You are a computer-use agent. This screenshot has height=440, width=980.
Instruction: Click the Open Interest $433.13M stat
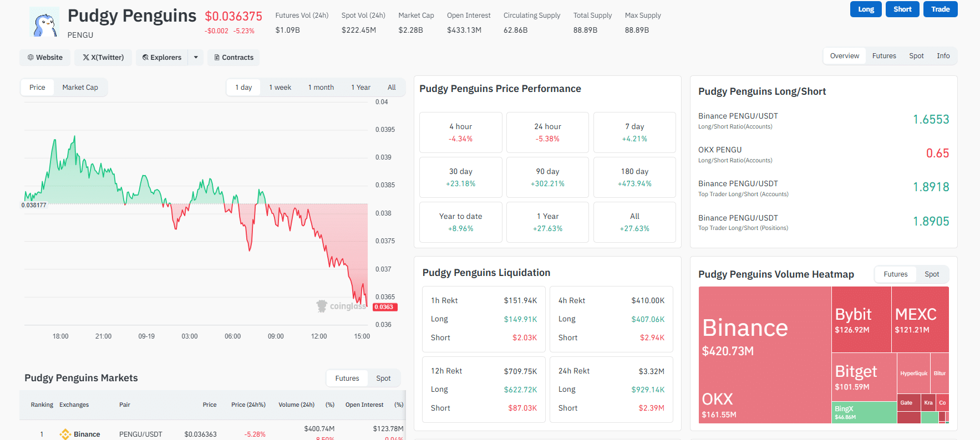click(469, 23)
